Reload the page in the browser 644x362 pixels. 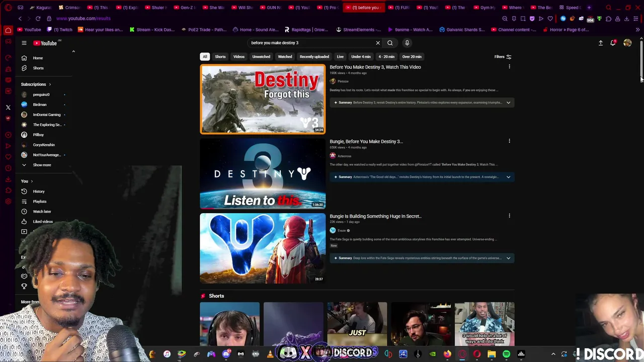coord(38,19)
